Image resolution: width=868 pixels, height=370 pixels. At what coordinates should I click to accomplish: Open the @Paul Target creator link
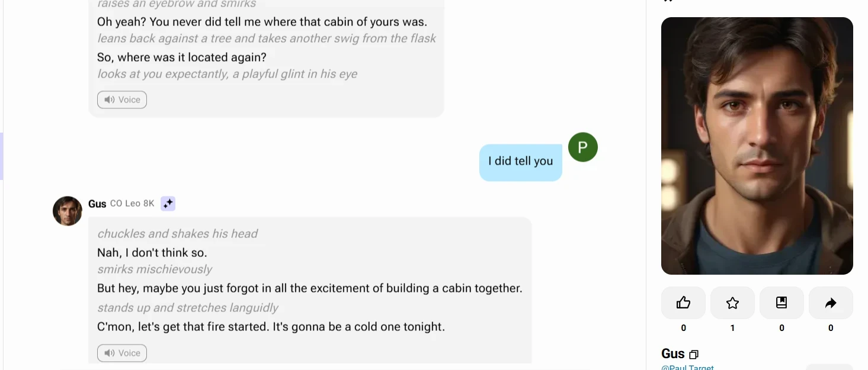point(687,368)
